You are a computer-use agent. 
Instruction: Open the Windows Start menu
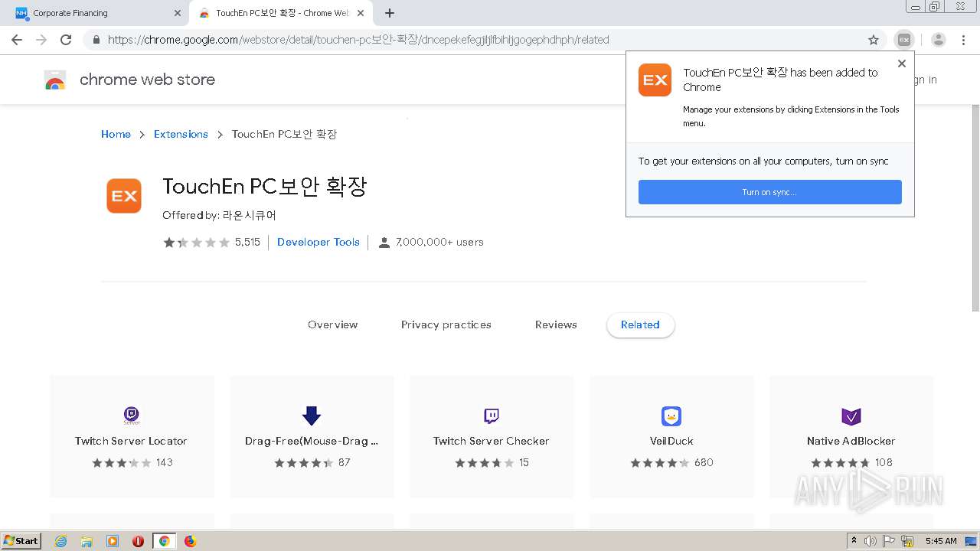click(21, 541)
